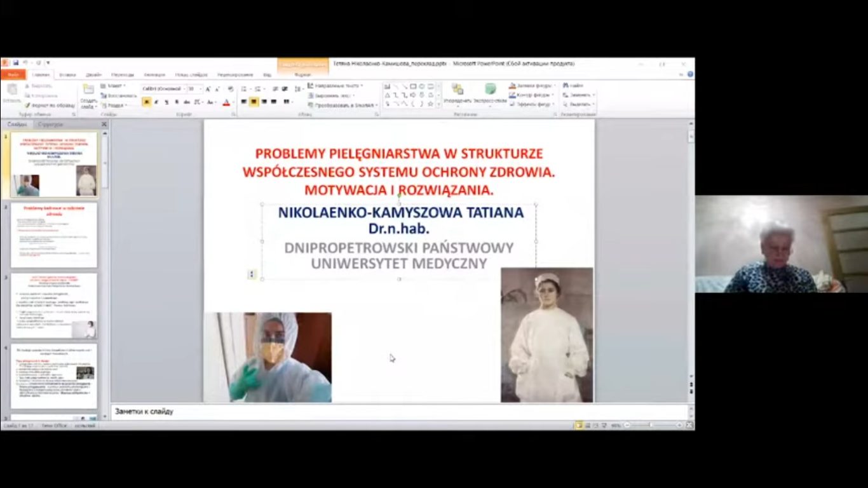Open the Insert ribbon tab

[x=67, y=74]
